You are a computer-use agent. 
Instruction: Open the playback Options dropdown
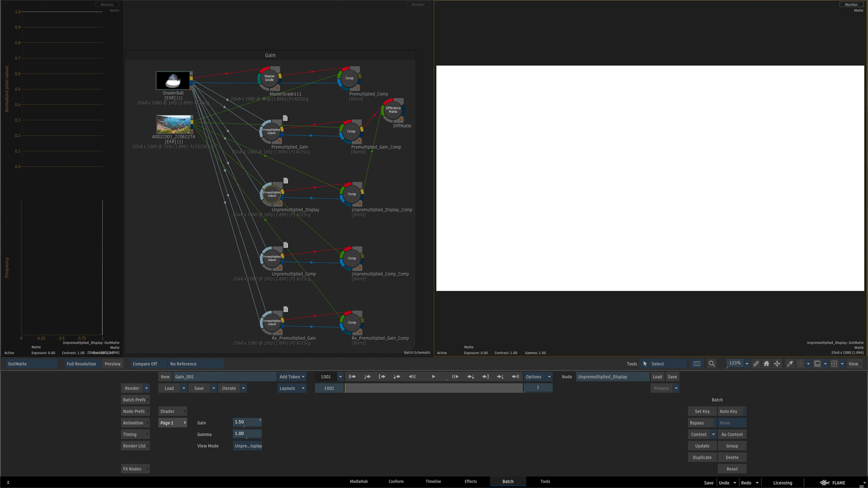[537, 377]
